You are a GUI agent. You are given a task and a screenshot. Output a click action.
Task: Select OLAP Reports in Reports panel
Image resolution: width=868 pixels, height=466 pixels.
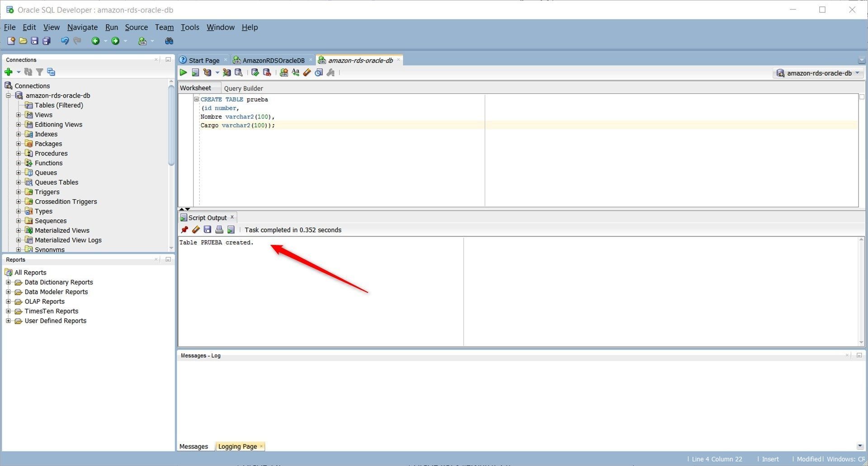[x=44, y=301]
